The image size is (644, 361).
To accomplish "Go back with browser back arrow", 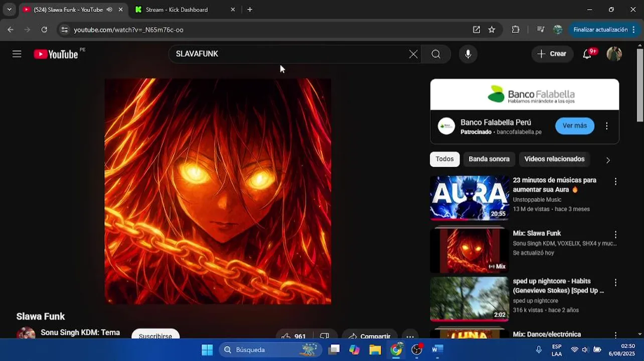I will tap(11, 30).
